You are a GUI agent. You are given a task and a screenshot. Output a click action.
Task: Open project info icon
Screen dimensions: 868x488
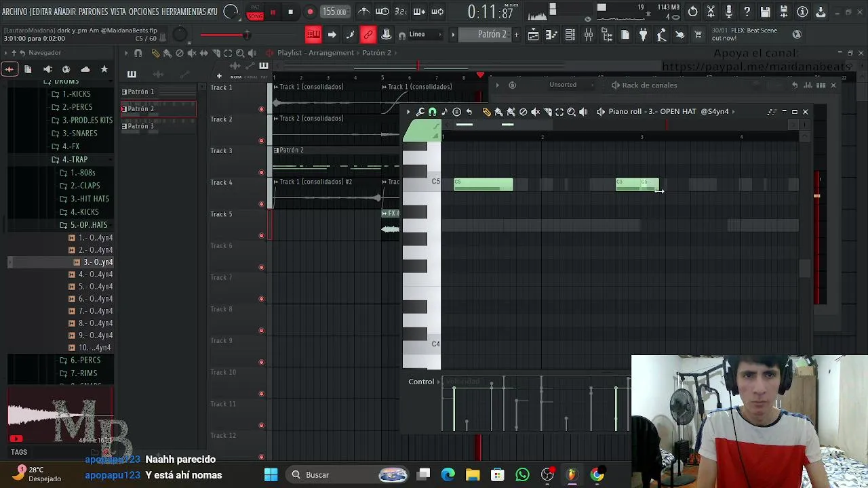coord(802,12)
